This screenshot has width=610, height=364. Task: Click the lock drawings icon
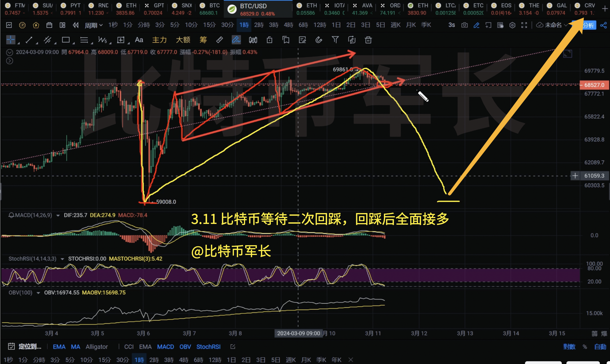pyautogui.click(x=269, y=40)
